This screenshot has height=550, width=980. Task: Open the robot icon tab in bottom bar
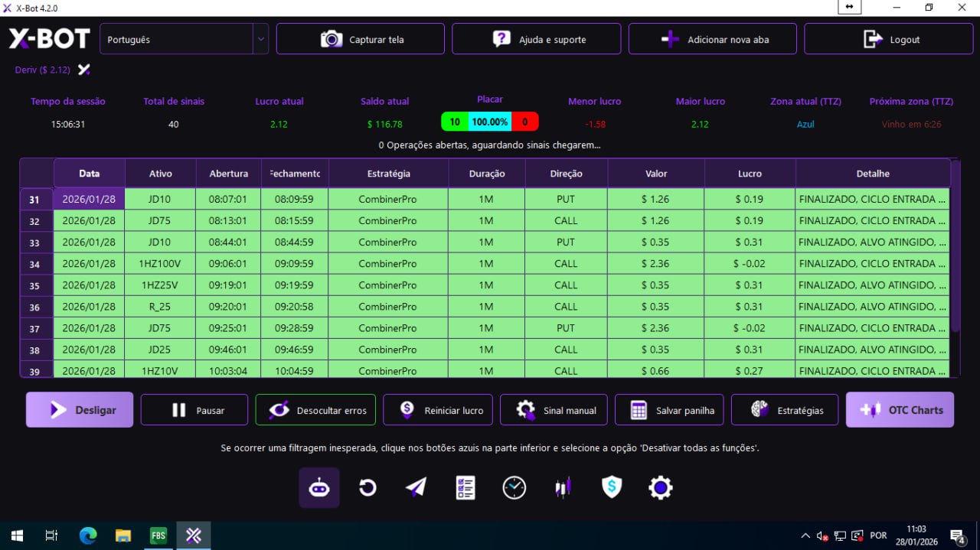point(319,487)
